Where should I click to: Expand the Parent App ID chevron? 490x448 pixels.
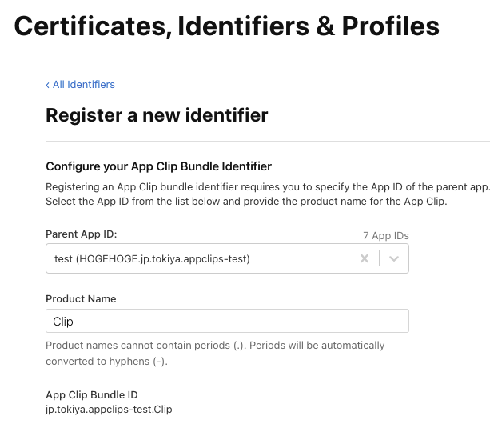(x=394, y=258)
